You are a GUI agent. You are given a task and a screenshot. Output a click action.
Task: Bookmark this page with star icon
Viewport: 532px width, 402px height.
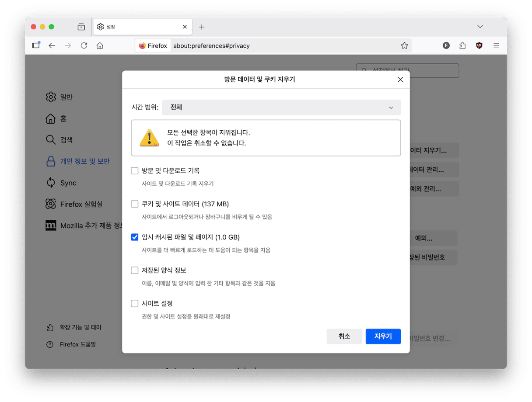pos(404,45)
